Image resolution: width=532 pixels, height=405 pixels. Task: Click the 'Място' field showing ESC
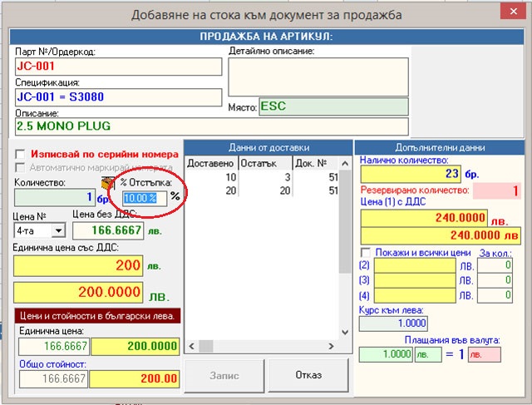[x=332, y=107]
